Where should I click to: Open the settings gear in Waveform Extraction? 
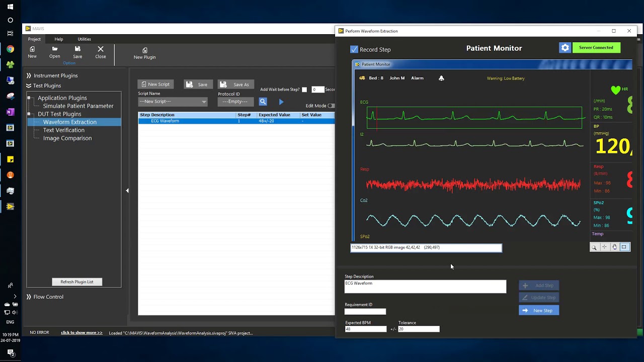[x=565, y=48]
